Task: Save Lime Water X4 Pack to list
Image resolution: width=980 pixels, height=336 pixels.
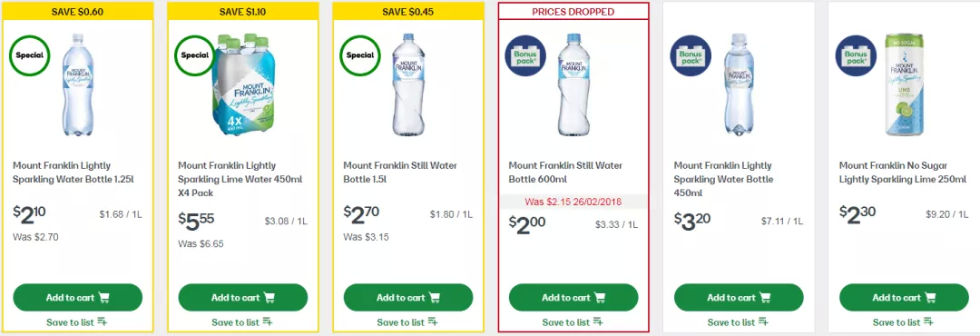Action: pyautogui.click(x=242, y=322)
